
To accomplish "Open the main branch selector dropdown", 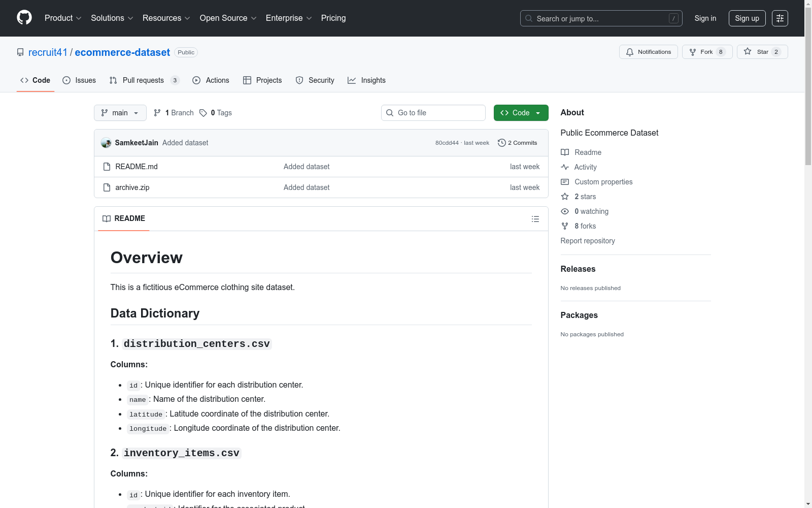I will pyautogui.click(x=120, y=113).
